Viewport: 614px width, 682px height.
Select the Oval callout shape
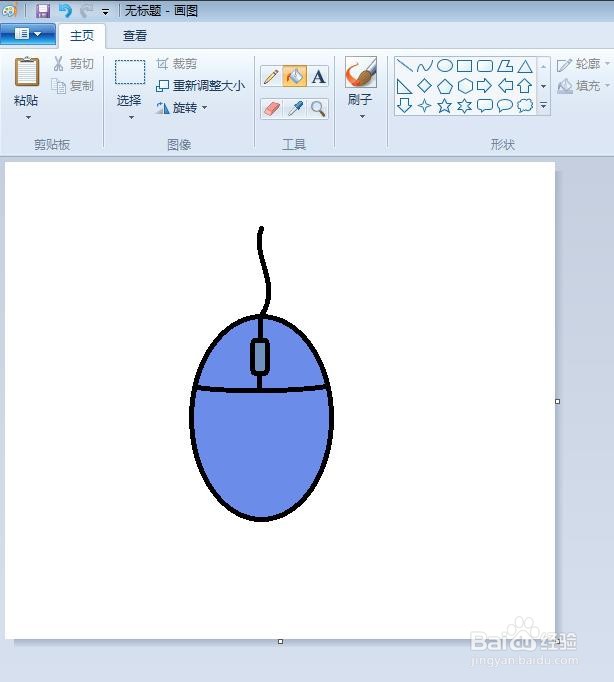pos(505,105)
